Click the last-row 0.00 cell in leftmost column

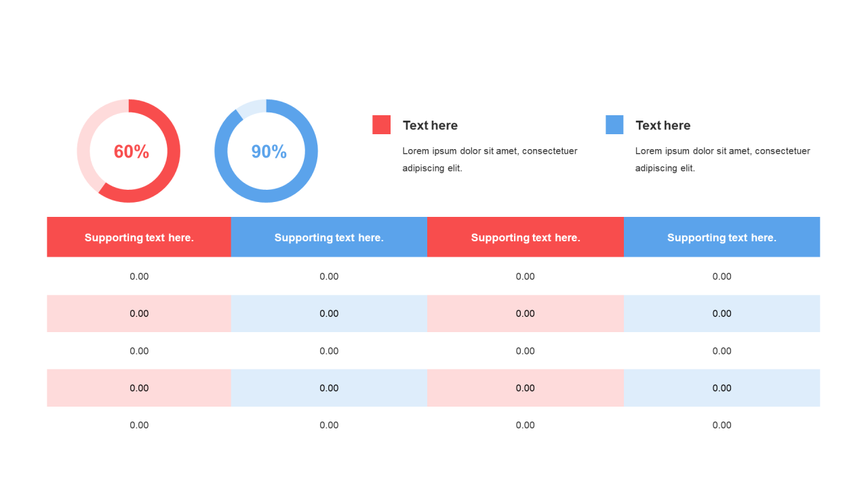coord(139,425)
